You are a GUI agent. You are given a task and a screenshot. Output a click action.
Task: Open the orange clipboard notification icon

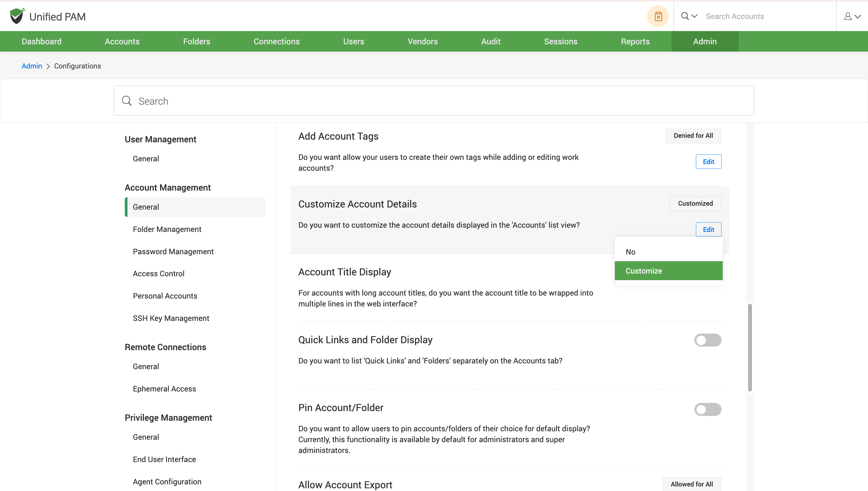tap(658, 16)
